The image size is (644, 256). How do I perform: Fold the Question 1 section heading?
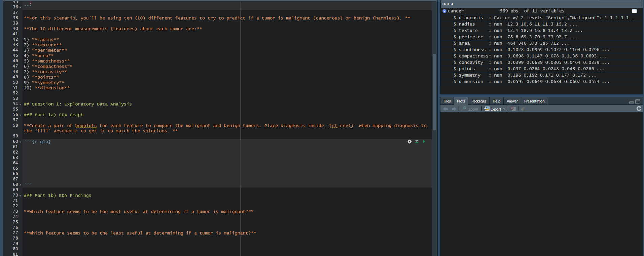[x=20, y=104]
